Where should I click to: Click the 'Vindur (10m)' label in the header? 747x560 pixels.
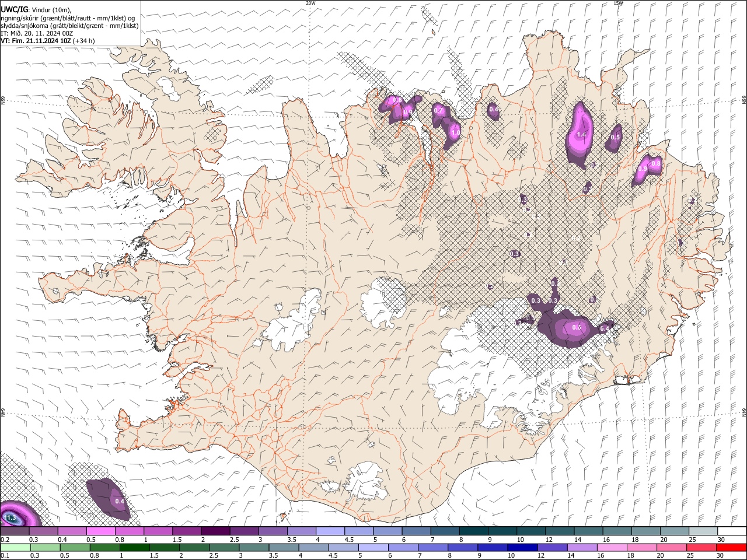[x=51, y=10]
